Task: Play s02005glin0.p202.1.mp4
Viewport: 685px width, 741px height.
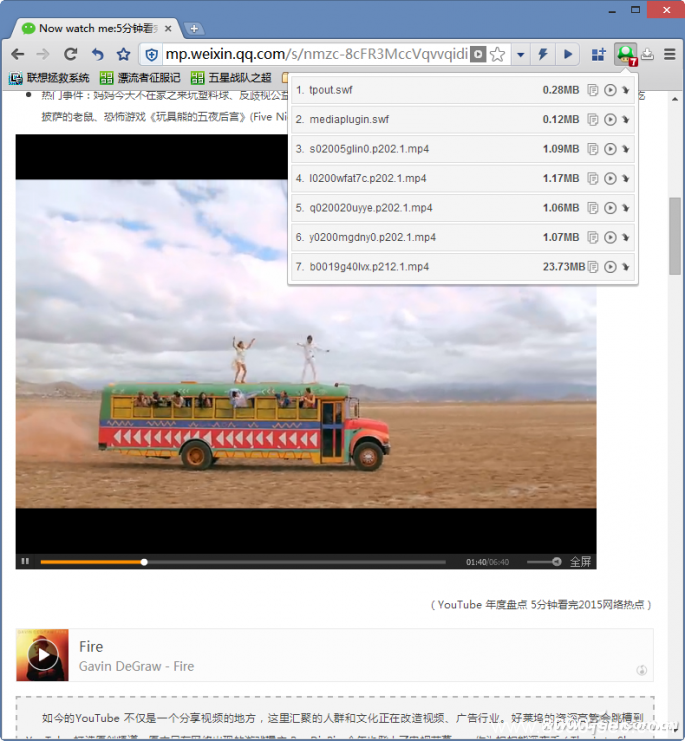Action: click(610, 149)
